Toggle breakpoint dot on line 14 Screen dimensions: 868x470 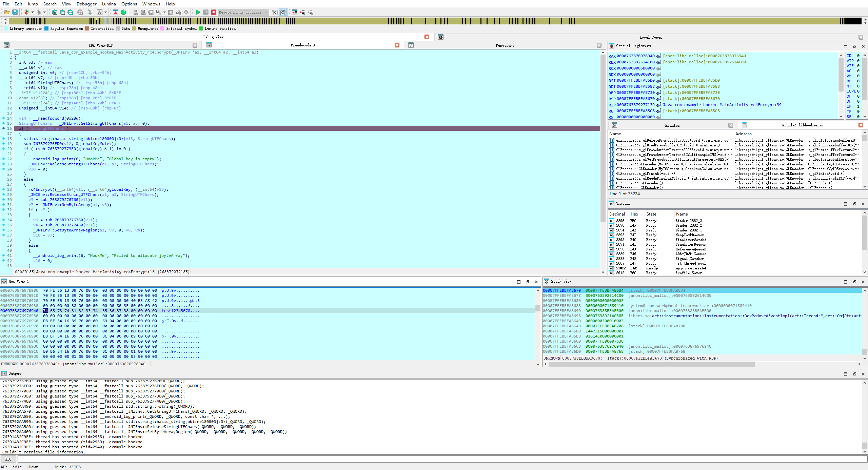pos(4,118)
